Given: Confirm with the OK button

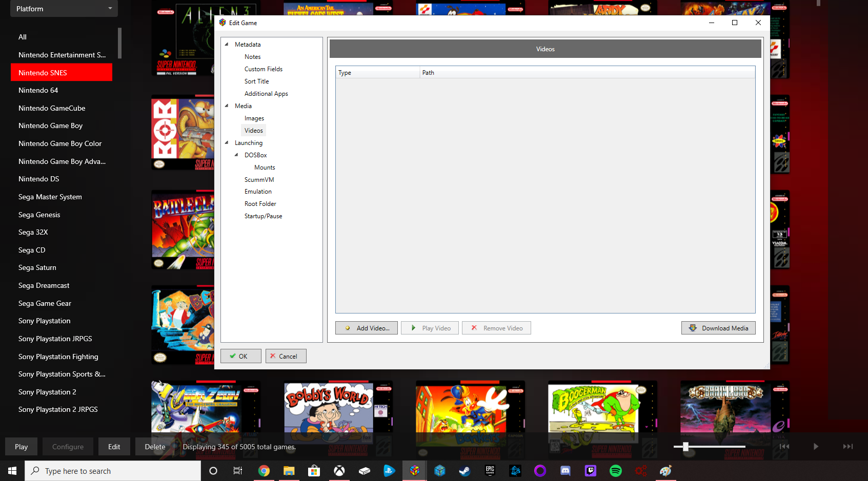Looking at the screenshot, I should tap(241, 356).
